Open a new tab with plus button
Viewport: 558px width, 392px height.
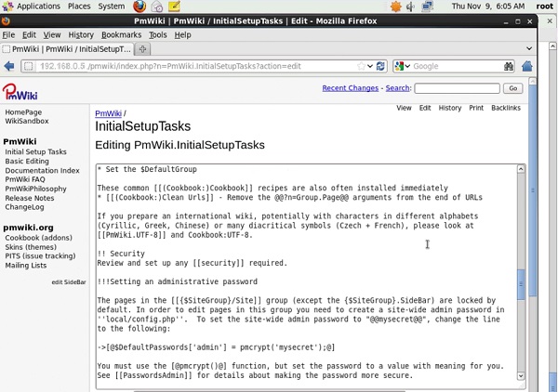pyautogui.click(x=142, y=49)
